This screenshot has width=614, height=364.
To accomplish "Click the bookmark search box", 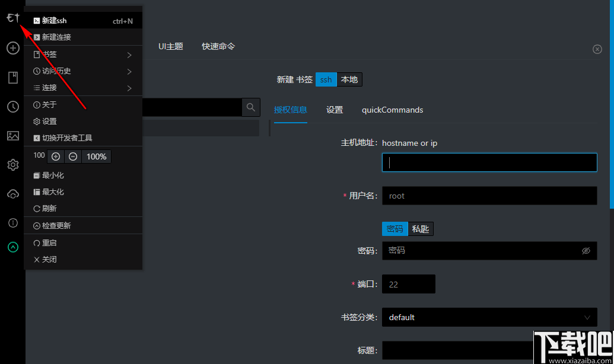I will [192, 107].
